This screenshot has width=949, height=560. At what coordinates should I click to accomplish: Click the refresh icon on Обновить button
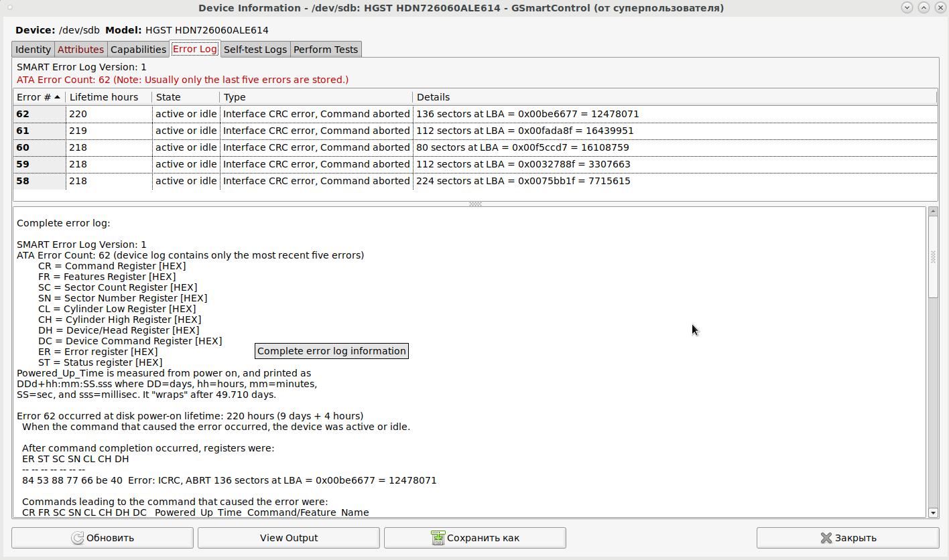(x=77, y=538)
